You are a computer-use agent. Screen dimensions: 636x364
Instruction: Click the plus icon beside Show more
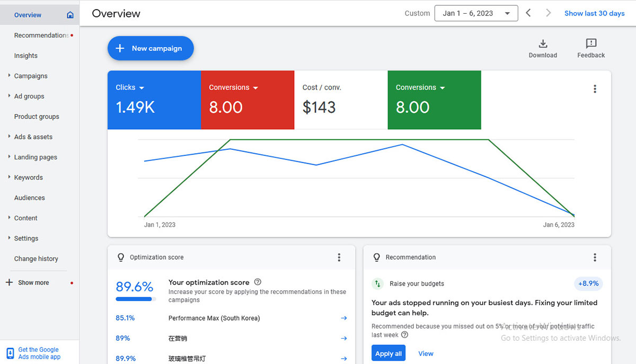coord(9,282)
